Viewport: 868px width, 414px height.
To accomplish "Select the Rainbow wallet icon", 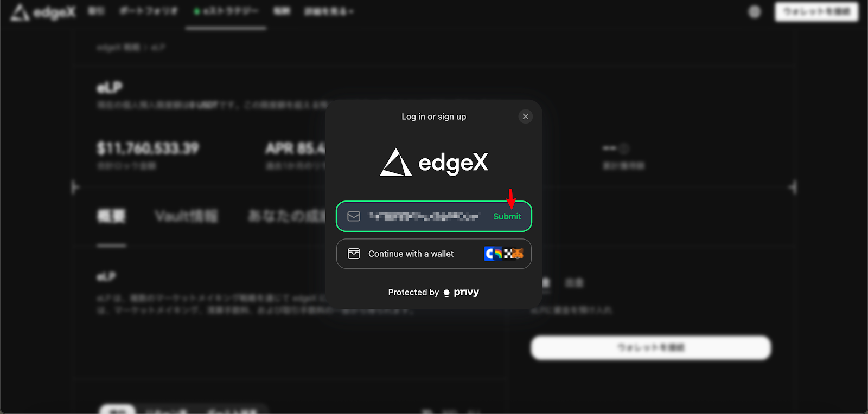I will click(498, 254).
